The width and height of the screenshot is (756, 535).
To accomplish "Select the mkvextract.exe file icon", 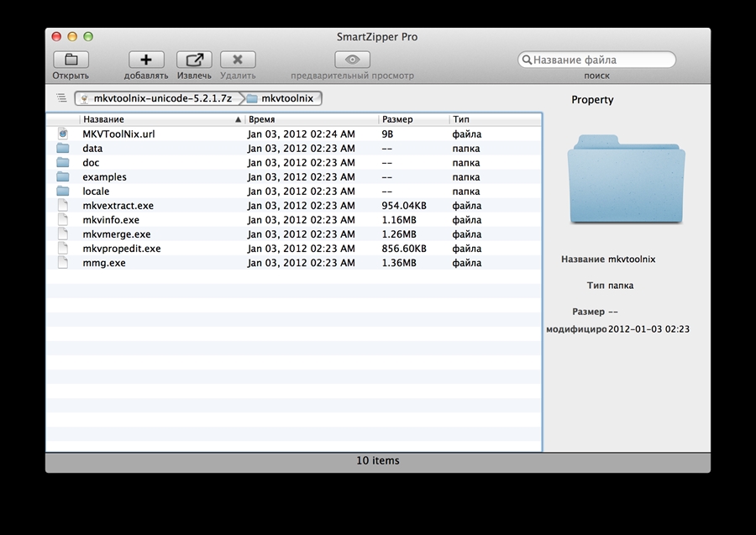I will pyautogui.click(x=63, y=205).
